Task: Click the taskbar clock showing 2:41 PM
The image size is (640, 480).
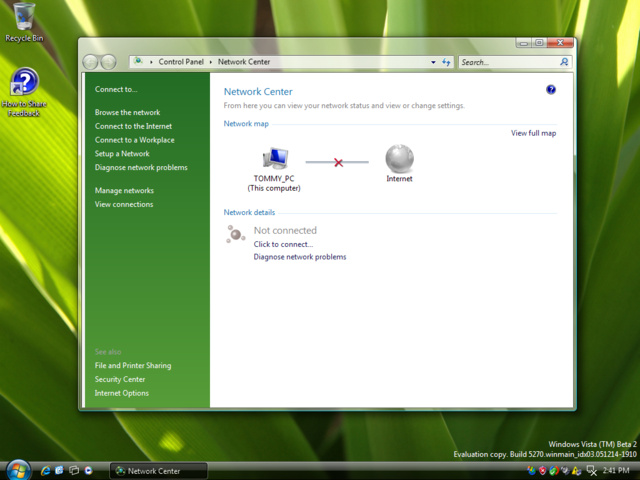Action: click(x=616, y=470)
